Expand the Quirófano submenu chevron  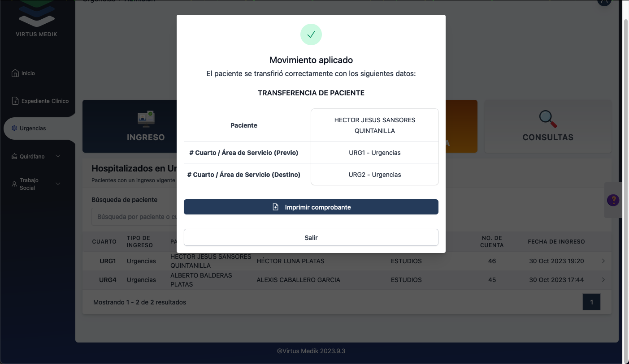(x=58, y=156)
